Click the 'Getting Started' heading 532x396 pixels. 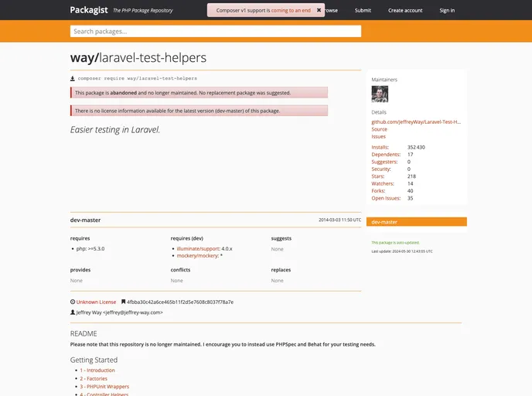(94, 360)
